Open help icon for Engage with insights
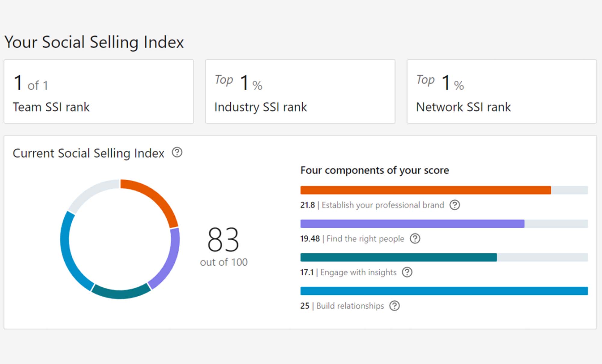This screenshot has height=364, width=602. pos(407,272)
